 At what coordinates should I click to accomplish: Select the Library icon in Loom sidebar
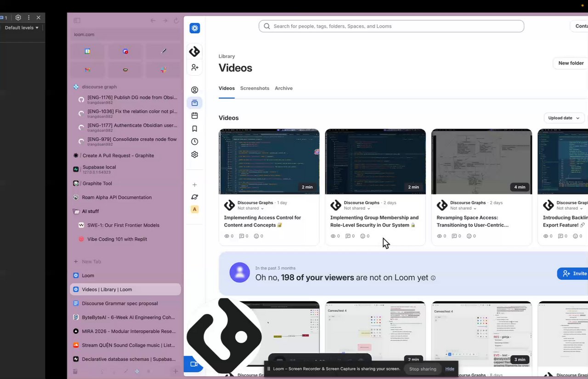[195, 103]
